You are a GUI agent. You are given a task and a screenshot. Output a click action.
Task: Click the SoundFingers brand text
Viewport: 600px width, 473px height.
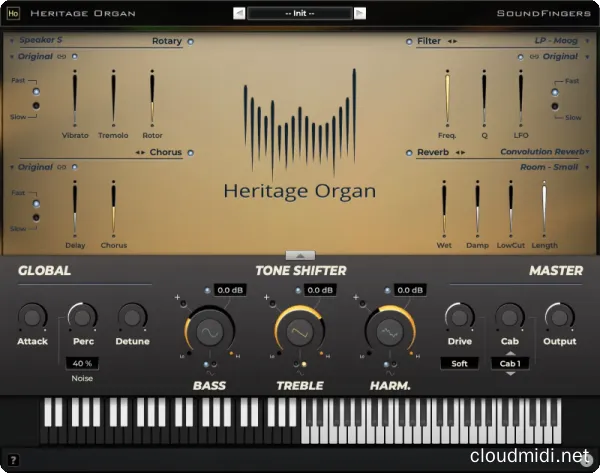click(544, 13)
